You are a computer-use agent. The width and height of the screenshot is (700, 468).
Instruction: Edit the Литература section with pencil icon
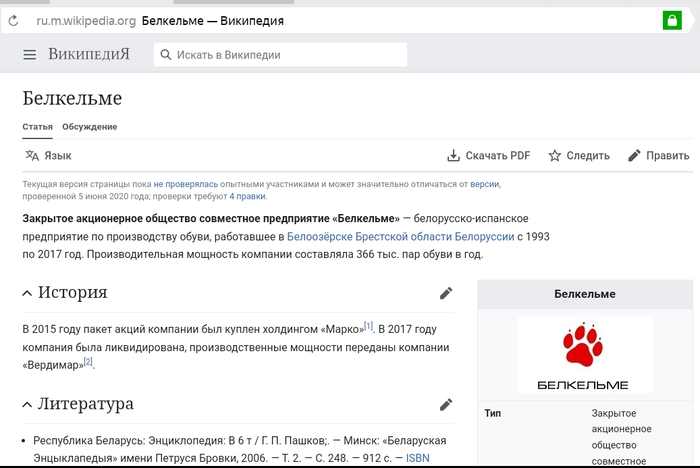pos(446,405)
